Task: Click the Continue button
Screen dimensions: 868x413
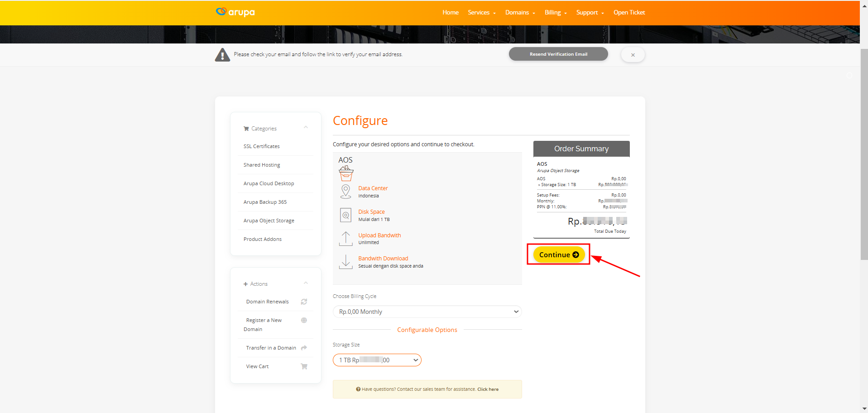Action: pyautogui.click(x=558, y=255)
